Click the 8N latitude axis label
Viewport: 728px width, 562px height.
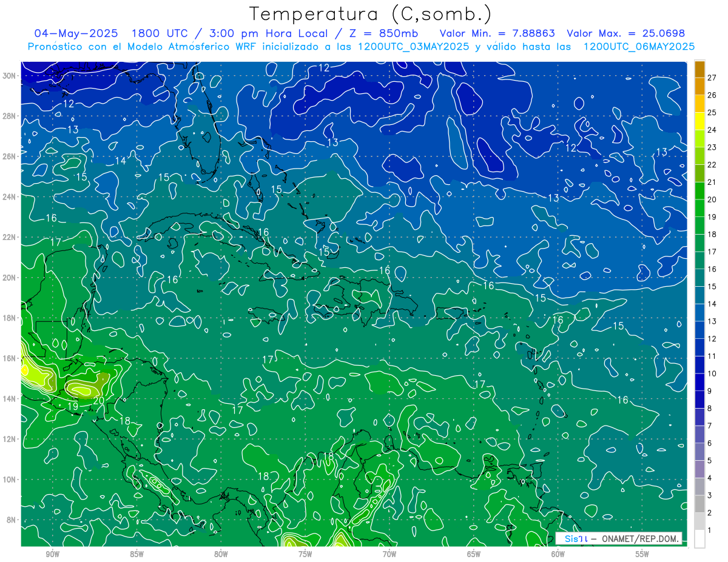[12, 520]
